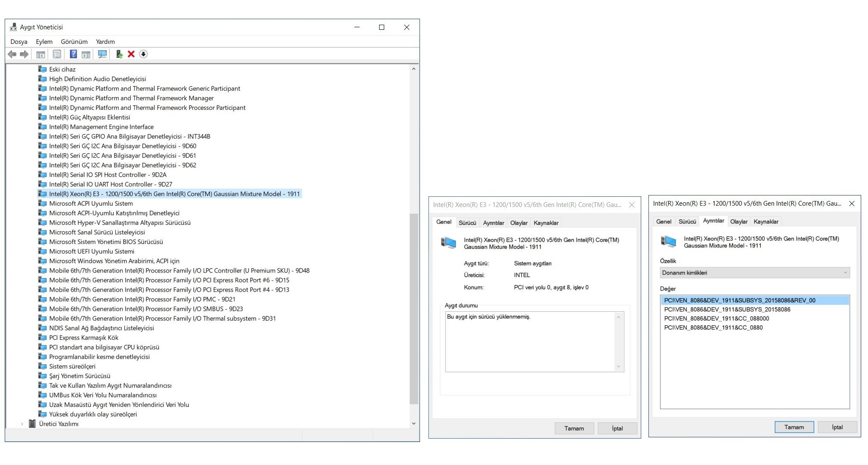Viewport: 868px width, 465px height.
Task: Click the Forward arrow toolbar icon
Action: coord(24,54)
